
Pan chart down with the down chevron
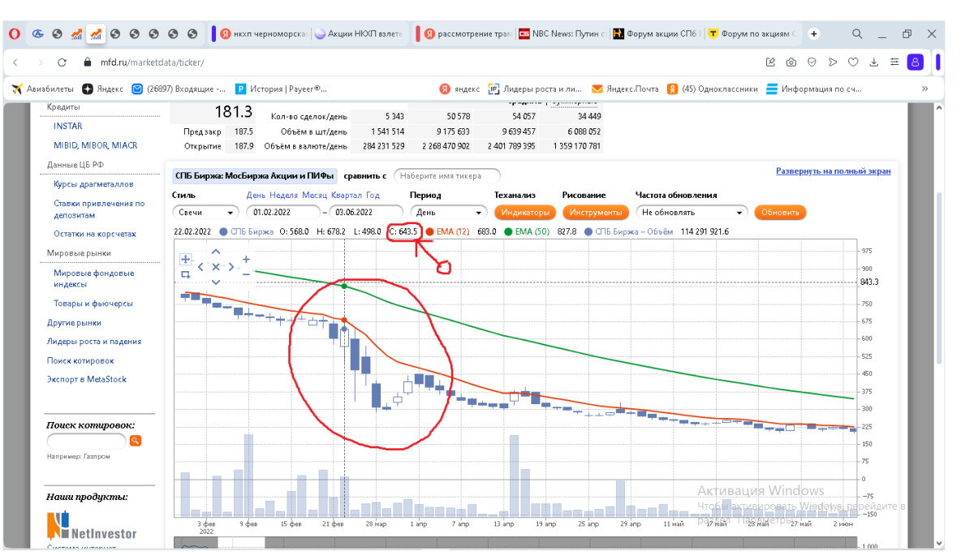click(216, 282)
